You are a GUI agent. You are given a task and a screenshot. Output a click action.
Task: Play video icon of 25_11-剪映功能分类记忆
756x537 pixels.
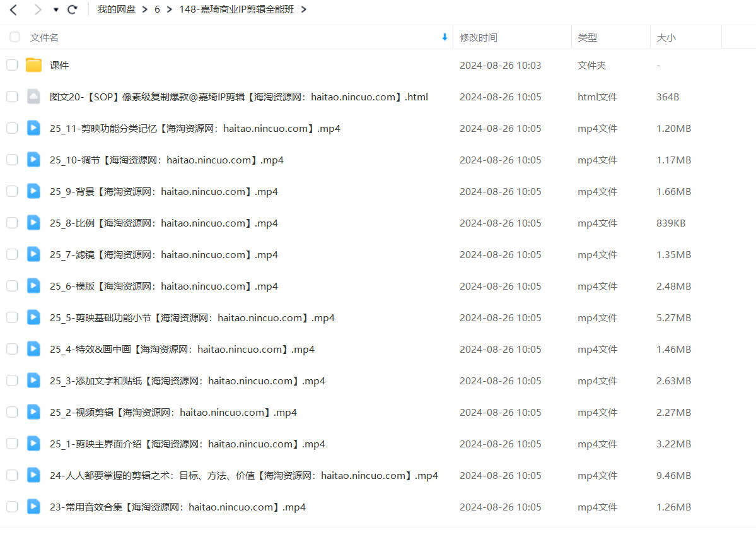click(x=33, y=128)
